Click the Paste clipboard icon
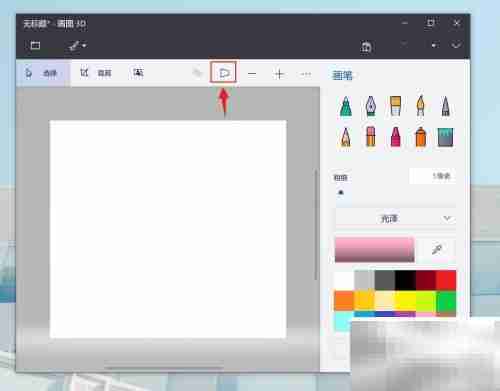Screen dimensions: 500x391 [366, 47]
